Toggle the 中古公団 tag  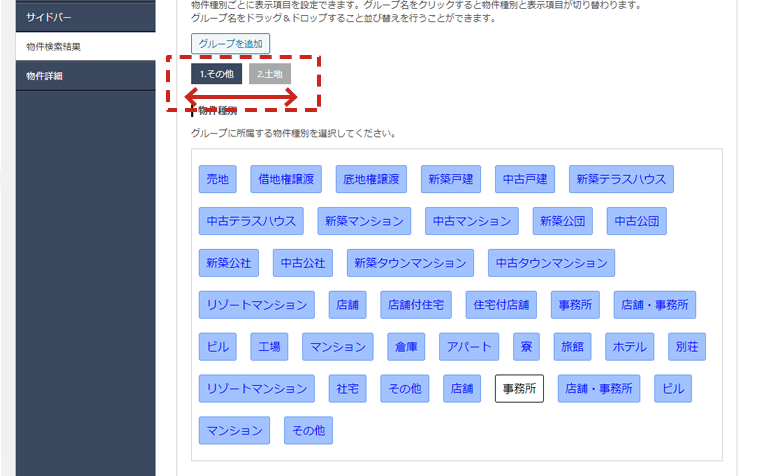636,221
